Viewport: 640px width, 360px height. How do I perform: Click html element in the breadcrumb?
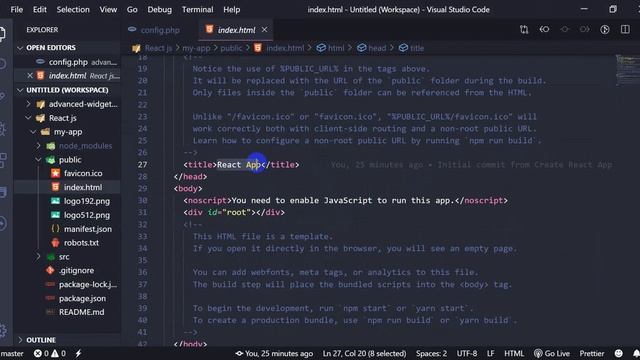[x=336, y=48]
